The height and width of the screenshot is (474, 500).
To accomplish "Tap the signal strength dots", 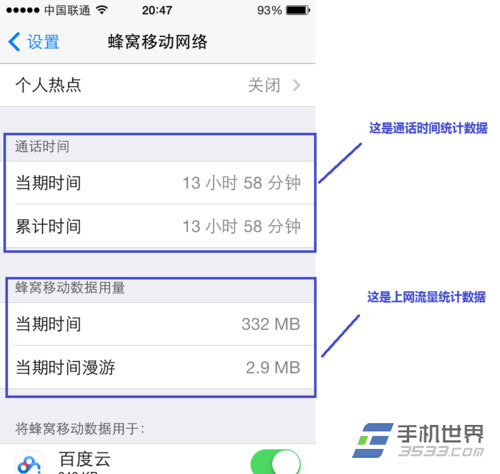I will 23,10.
